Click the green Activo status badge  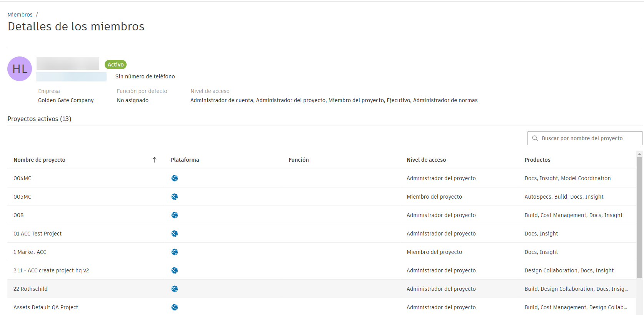pyautogui.click(x=115, y=65)
